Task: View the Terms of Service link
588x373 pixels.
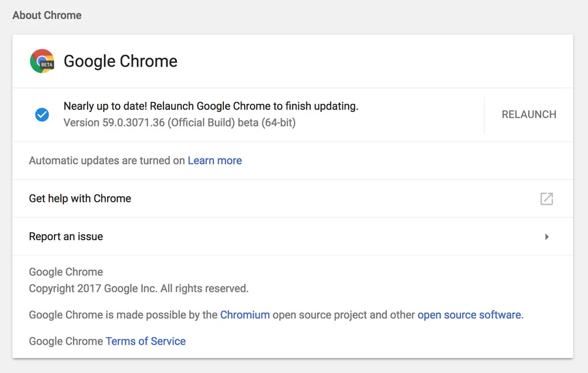Action: click(x=145, y=341)
